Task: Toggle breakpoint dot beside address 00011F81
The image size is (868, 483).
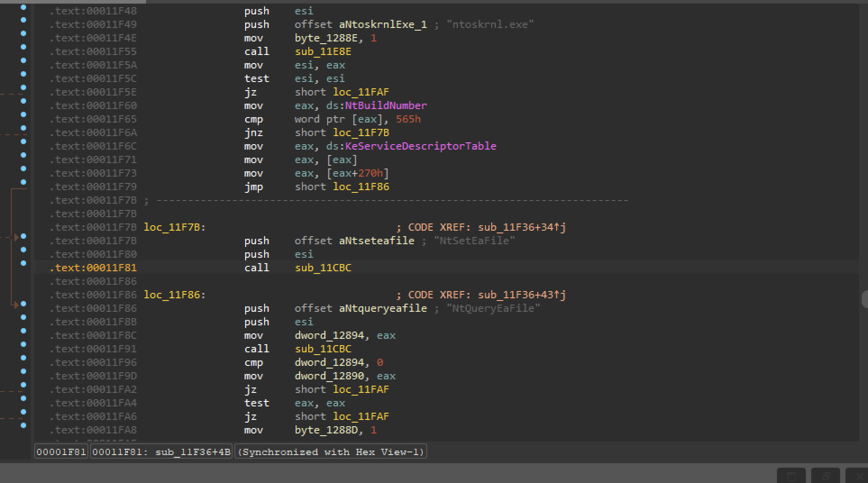Action: click(23, 263)
